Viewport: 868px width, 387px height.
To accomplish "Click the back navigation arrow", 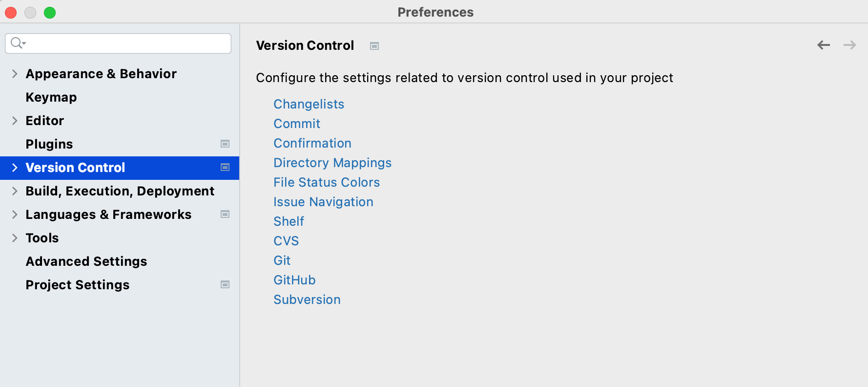I will [824, 45].
